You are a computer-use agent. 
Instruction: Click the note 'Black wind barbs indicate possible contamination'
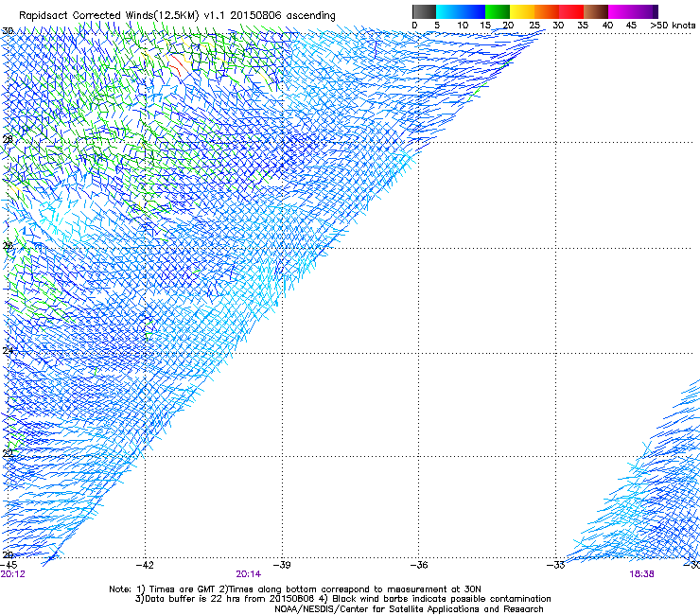click(442, 599)
